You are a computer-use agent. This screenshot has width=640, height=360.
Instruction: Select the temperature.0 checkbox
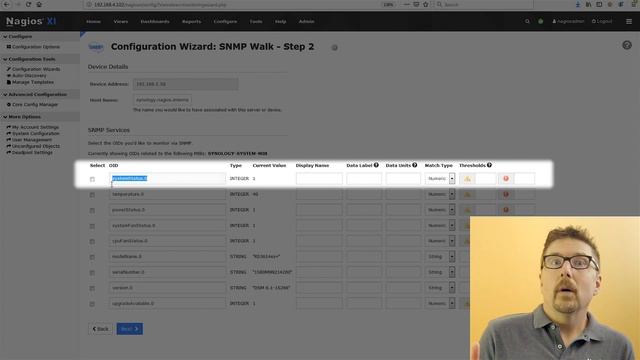tap(92, 195)
